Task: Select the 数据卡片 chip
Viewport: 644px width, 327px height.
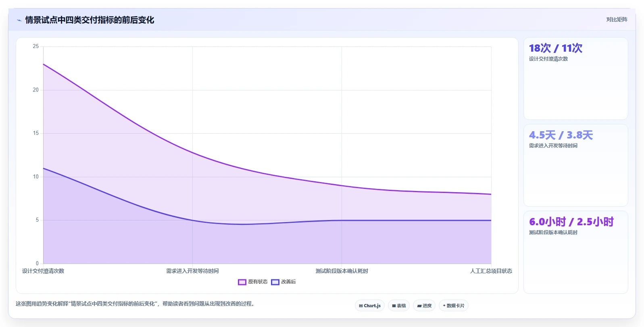Action: click(454, 306)
